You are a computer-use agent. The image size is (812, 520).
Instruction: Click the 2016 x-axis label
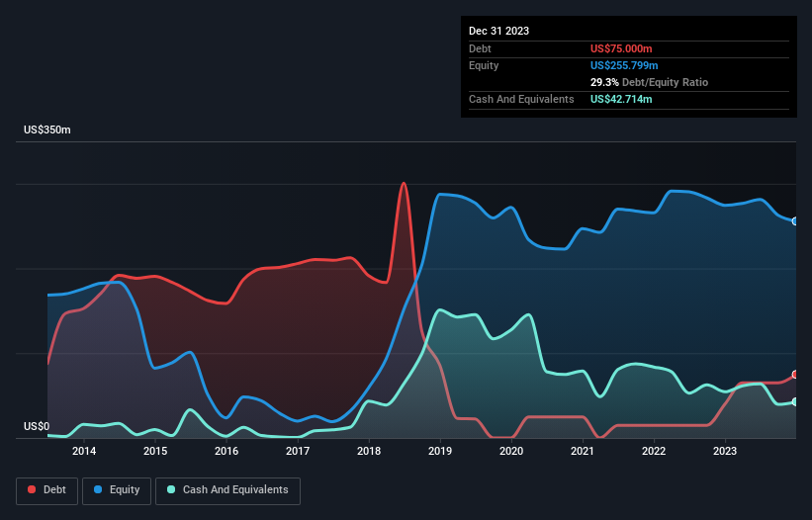click(226, 451)
